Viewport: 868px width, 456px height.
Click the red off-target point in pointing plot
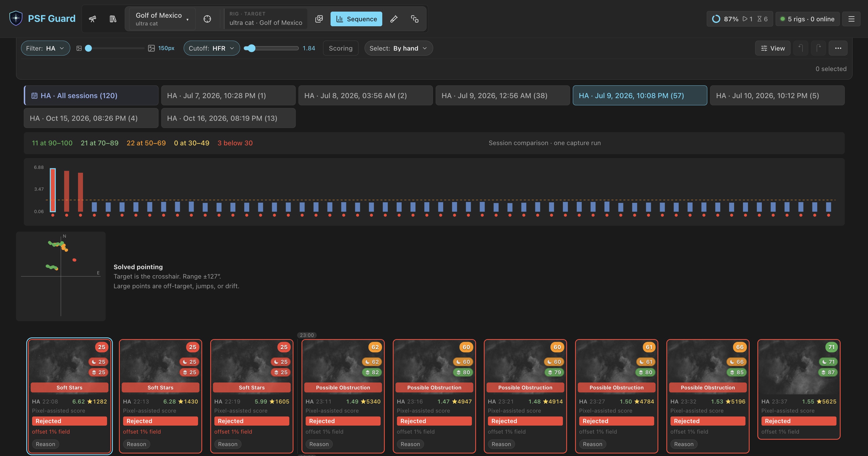point(74,260)
